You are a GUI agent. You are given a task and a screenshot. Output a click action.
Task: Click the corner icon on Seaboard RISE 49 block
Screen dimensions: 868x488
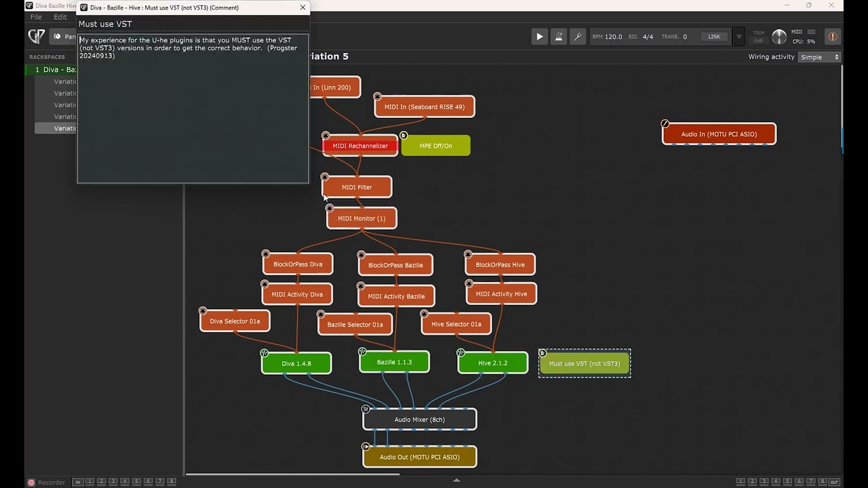click(378, 97)
